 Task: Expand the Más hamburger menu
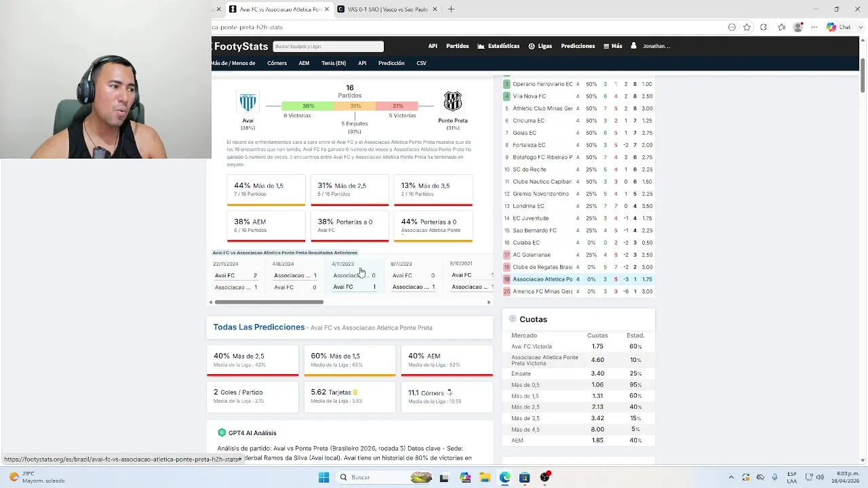612,46
